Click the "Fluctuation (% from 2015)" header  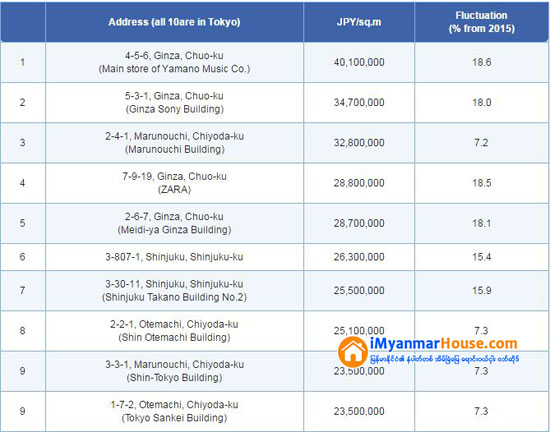[x=482, y=22]
